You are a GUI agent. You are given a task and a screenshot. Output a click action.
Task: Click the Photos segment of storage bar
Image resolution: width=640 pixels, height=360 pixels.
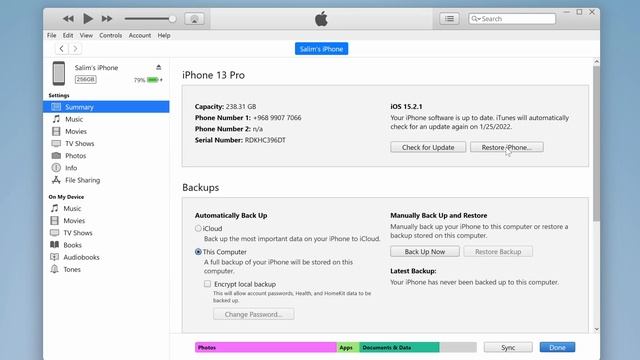pyautogui.click(x=266, y=347)
